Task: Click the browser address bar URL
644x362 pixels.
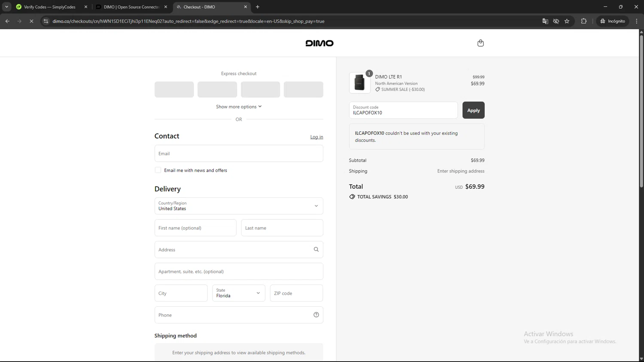Action: 188,21
